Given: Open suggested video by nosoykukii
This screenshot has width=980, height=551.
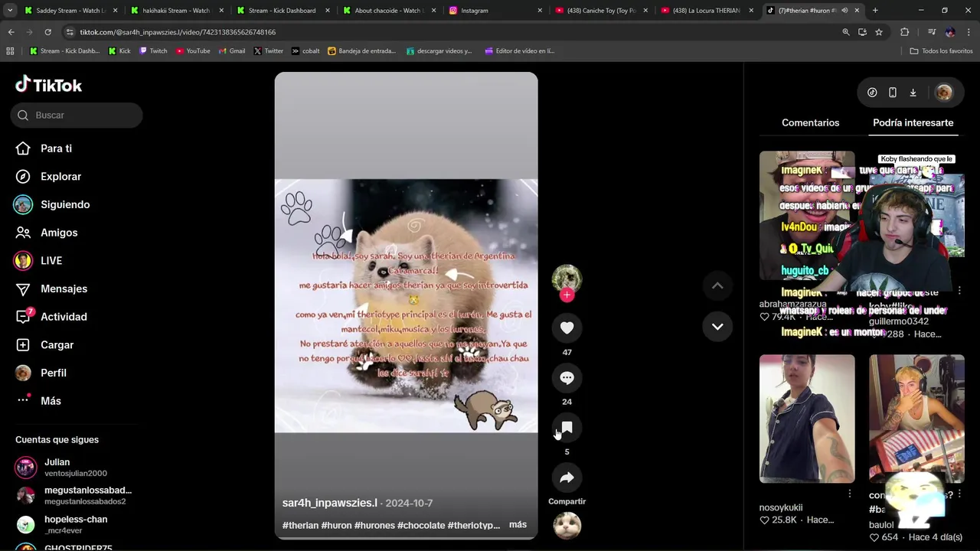Looking at the screenshot, I should 806,419.
